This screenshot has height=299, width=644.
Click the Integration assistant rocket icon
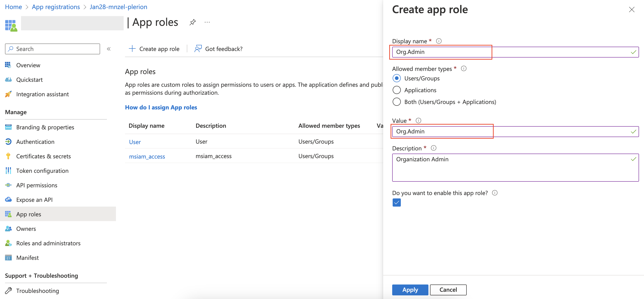click(8, 94)
